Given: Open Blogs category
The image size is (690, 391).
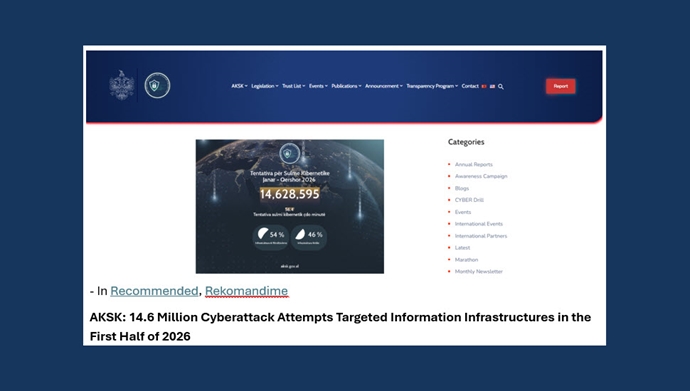Looking at the screenshot, I should [462, 188].
